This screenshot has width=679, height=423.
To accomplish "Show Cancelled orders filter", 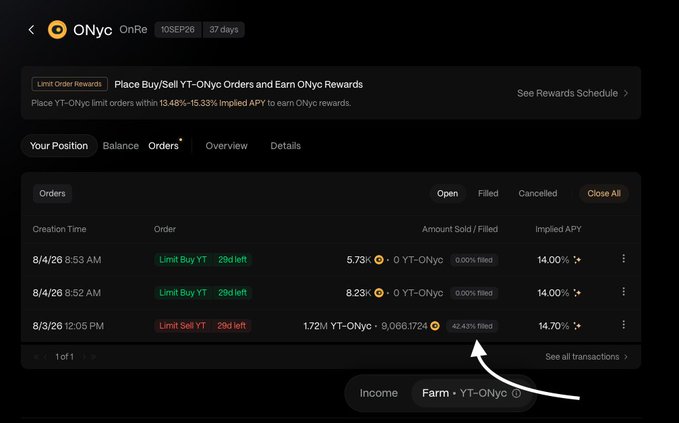I will pos(538,194).
